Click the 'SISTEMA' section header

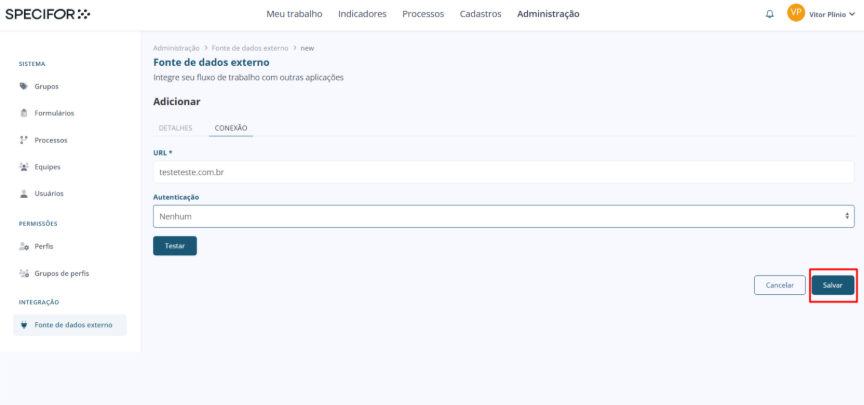[x=32, y=64]
